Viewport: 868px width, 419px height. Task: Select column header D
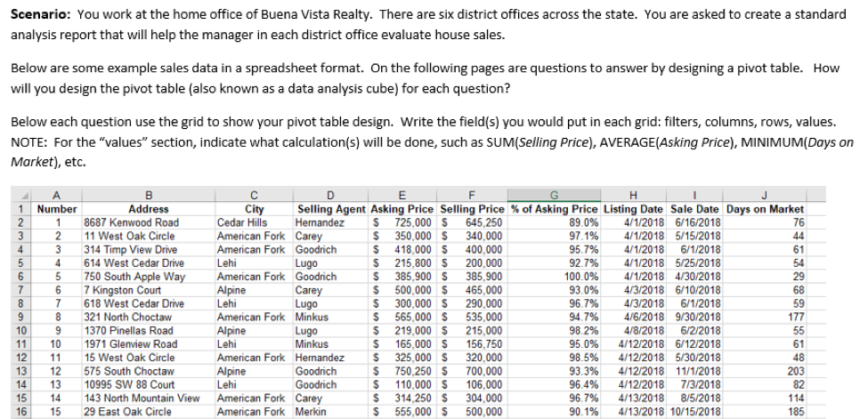330,195
